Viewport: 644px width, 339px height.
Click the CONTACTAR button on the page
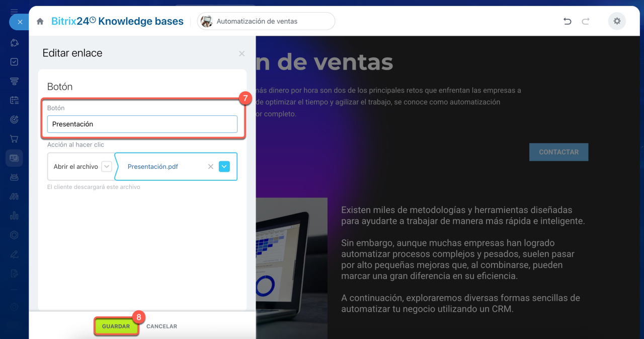click(x=558, y=152)
